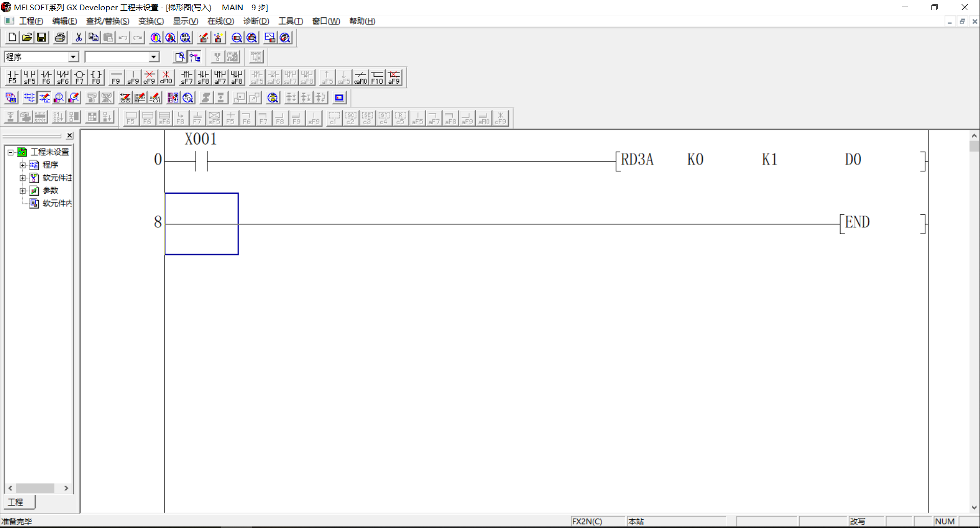This screenshot has width=980, height=528.
Task: Insert a normally open contact (F5)
Action: click(x=13, y=77)
